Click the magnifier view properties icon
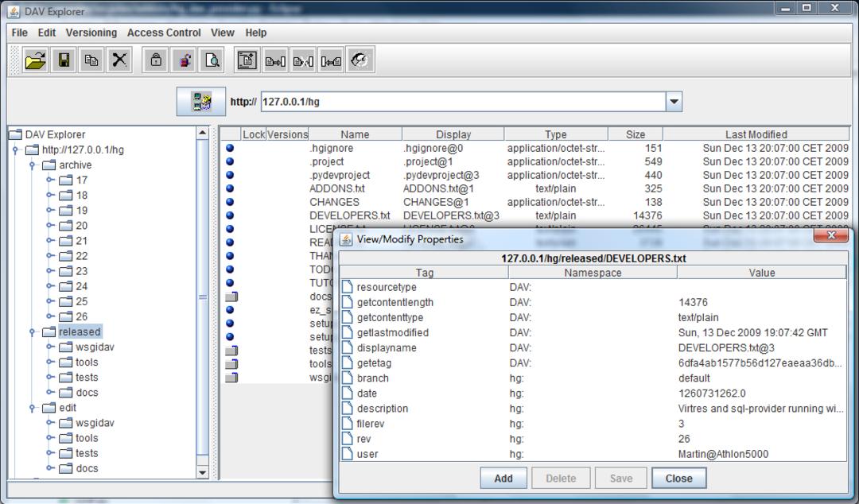 click(x=212, y=60)
